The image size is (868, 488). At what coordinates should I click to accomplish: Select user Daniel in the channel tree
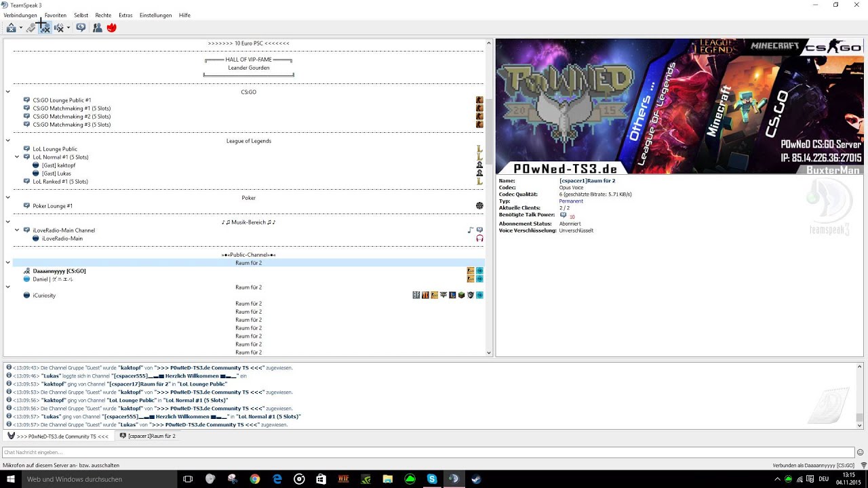pos(53,279)
